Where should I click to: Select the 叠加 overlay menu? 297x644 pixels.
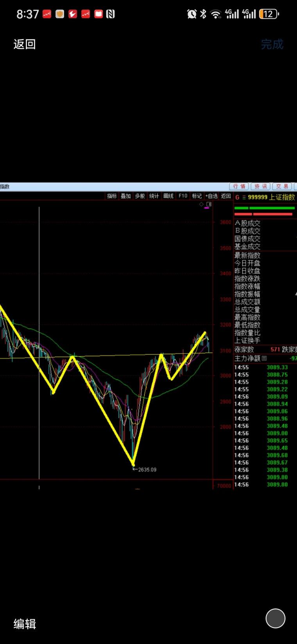point(126,196)
